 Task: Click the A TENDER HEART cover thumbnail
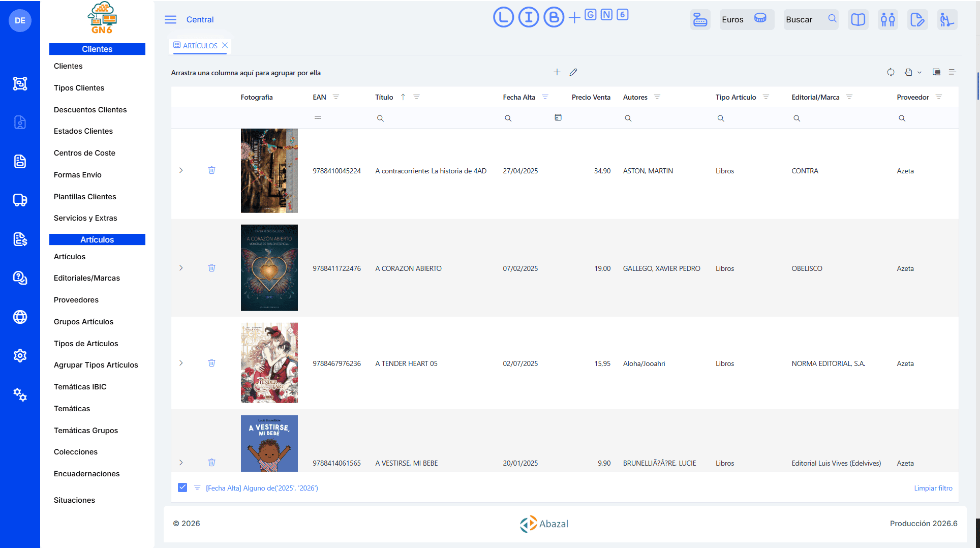[269, 363]
